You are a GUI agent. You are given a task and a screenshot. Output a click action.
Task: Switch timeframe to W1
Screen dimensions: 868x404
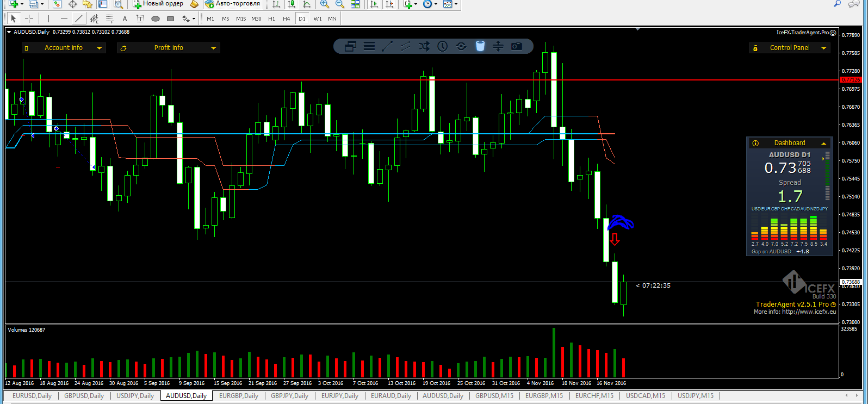(x=318, y=18)
